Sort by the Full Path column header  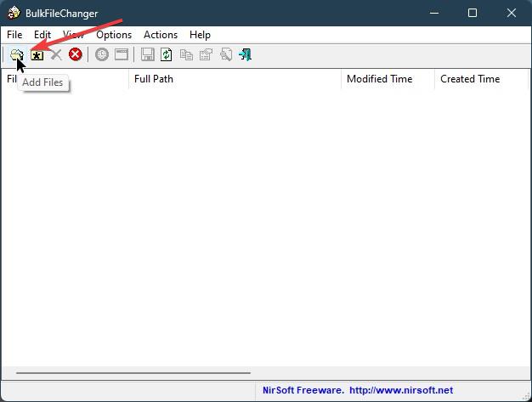235,79
